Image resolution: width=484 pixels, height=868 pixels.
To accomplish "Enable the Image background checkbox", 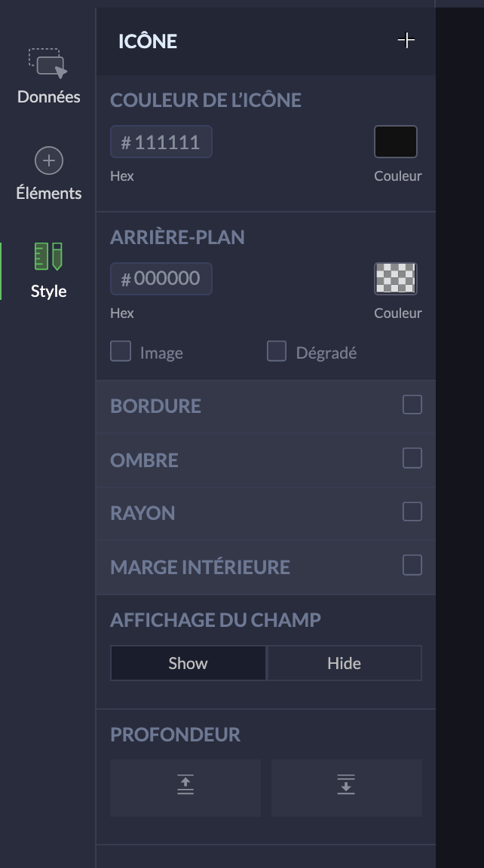I will click(x=121, y=351).
